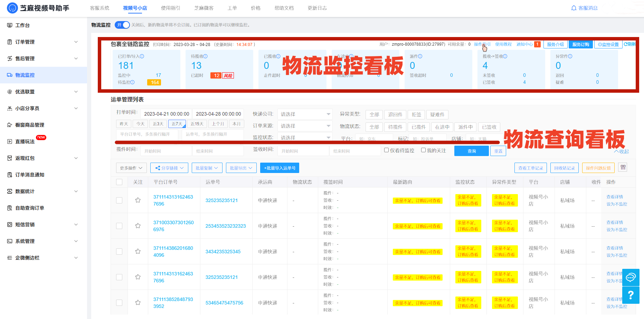Image resolution: width=644 pixels, height=319 pixels.
Task: Click the 芝麻视频号助手 logo icon
Action: coord(12,8)
